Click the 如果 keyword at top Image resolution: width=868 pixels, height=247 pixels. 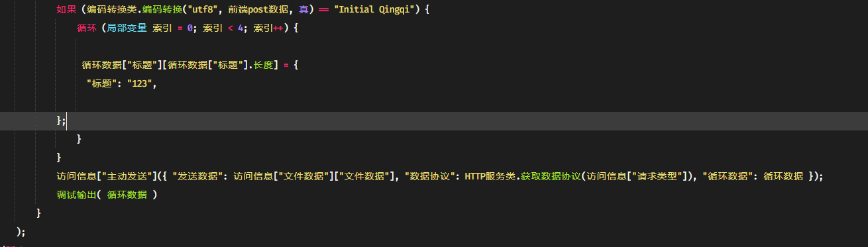[66, 11]
